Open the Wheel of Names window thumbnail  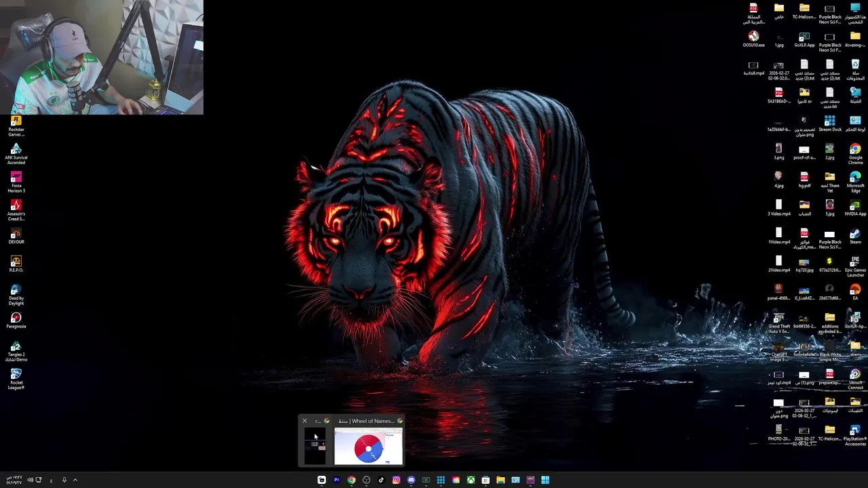tap(368, 447)
